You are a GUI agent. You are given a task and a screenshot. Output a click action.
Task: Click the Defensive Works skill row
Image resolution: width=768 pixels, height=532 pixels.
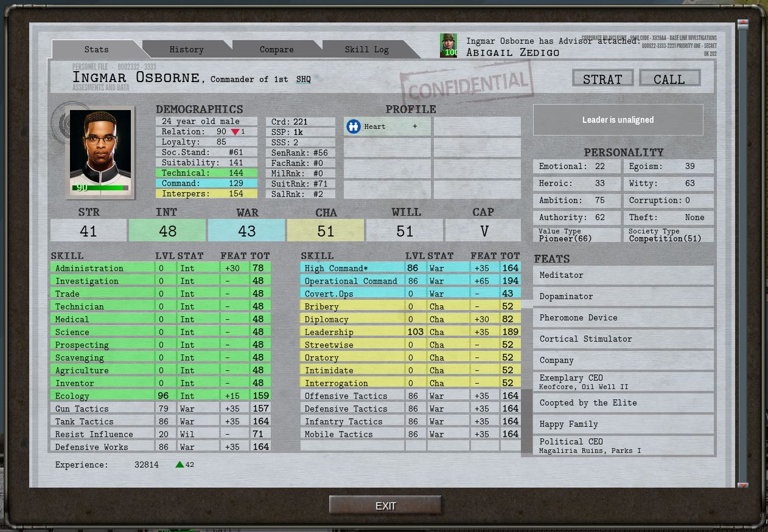pos(161,447)
